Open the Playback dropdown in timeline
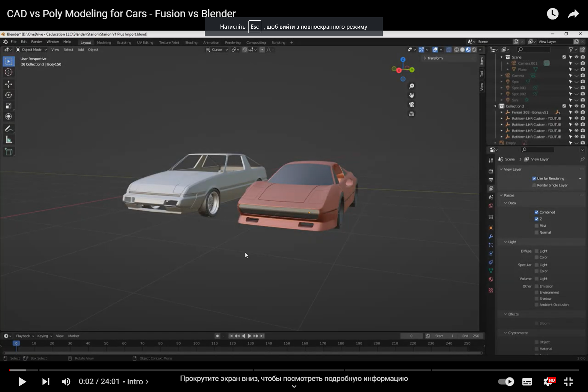Image resolution: width=588 pixels, height=392 pixels. point(25,336)
